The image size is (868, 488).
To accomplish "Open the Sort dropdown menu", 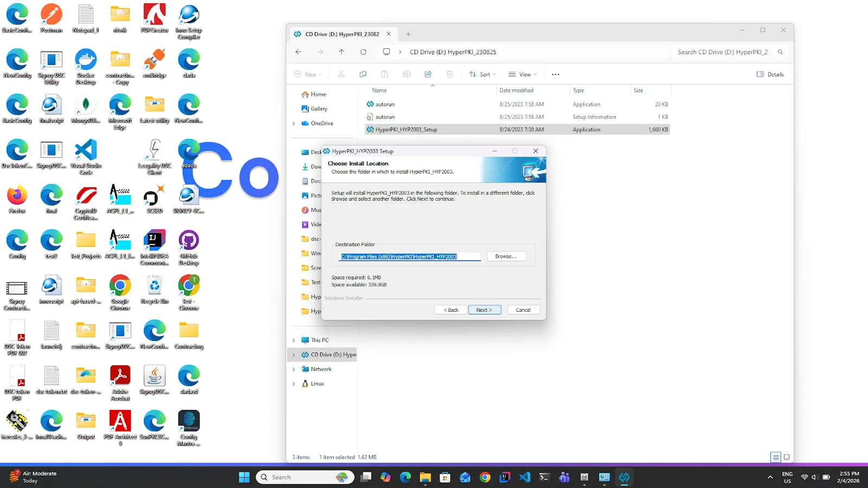I will coord(482,74).
